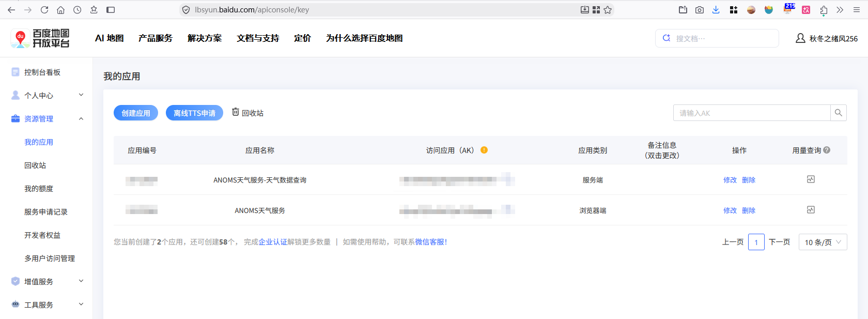Open the 产品服务 top menu
The height and width of the screenshot is (319, 868).
[156, 38]
